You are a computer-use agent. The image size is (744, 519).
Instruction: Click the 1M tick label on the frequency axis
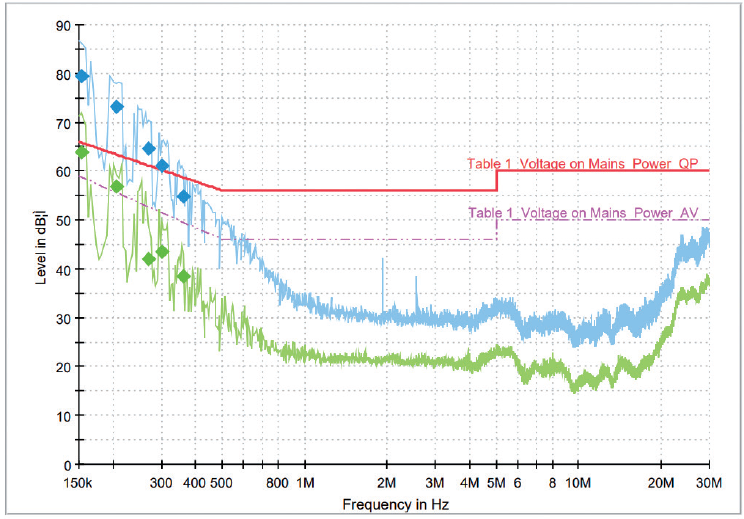click(x=304, y=483)
